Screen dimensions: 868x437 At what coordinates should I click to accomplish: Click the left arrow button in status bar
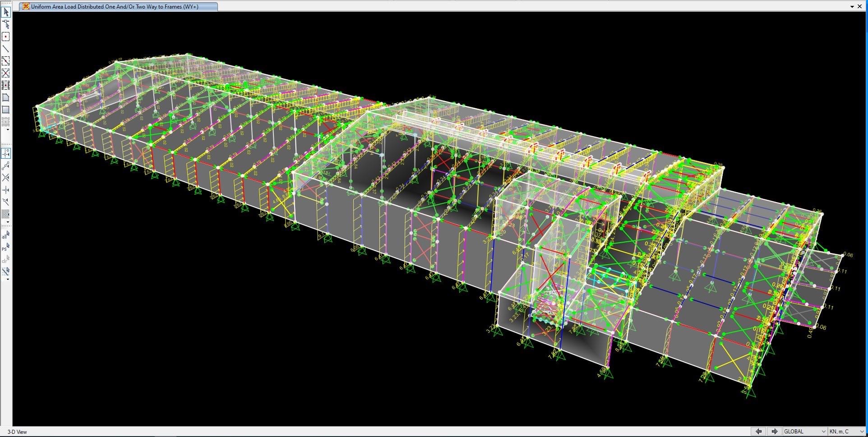tap(759, 432)
